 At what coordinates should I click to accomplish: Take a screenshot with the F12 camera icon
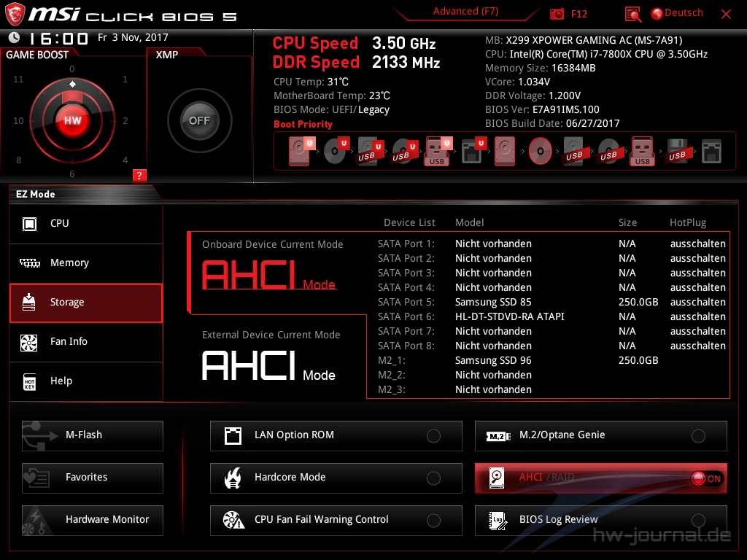(557, 14)
